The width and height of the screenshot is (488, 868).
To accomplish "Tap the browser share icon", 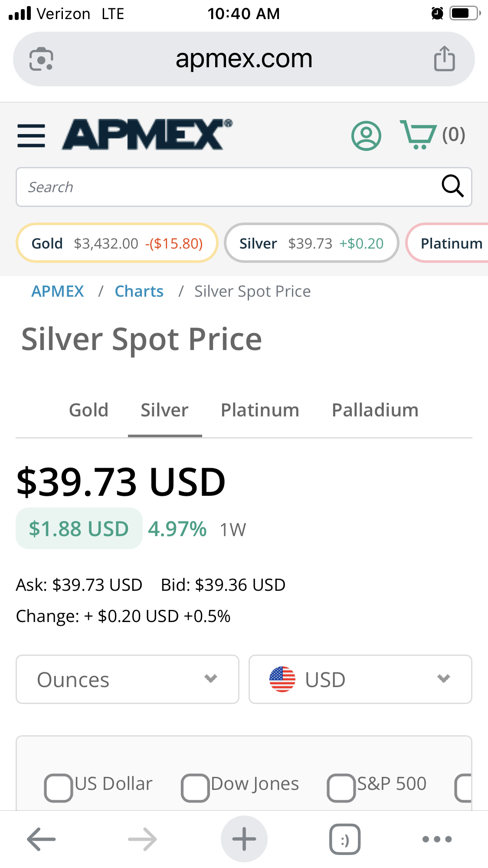I will pos(444,58).
